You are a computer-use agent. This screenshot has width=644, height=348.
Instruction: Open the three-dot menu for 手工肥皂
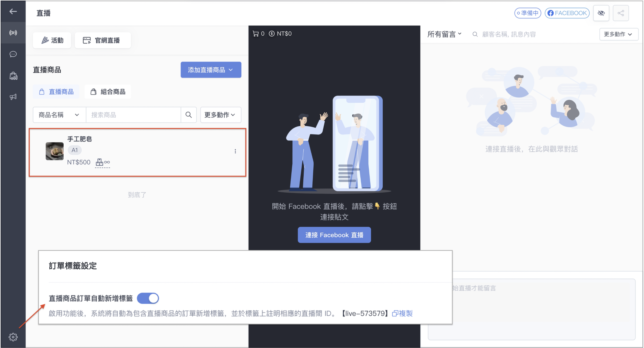pyautogui.click(x=235, y=151)
